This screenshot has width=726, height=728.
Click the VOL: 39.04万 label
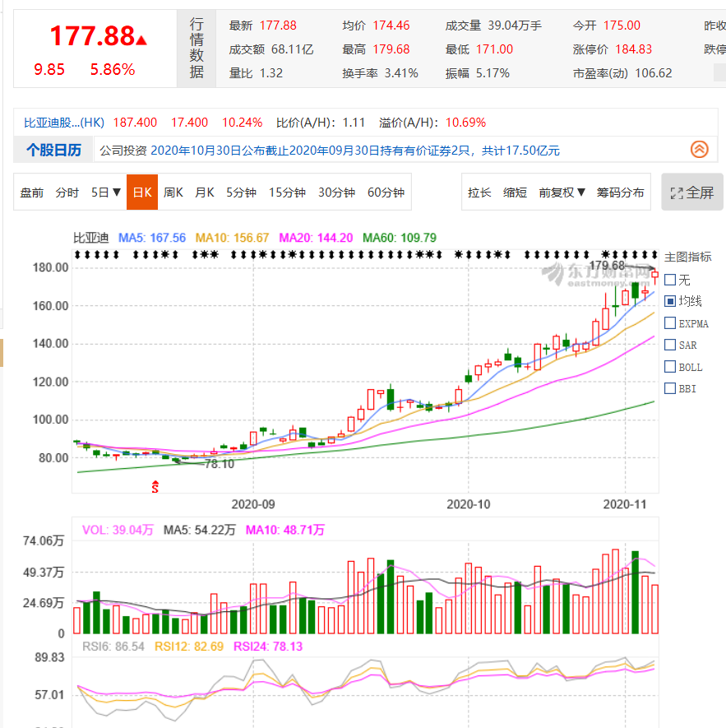click(x=118, y=530)
